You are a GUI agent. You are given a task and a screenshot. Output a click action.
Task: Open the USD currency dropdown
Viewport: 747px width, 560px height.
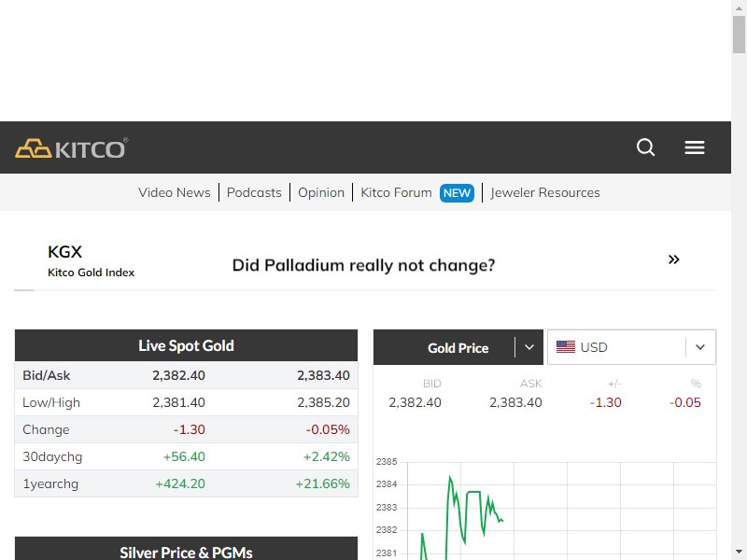632,347
